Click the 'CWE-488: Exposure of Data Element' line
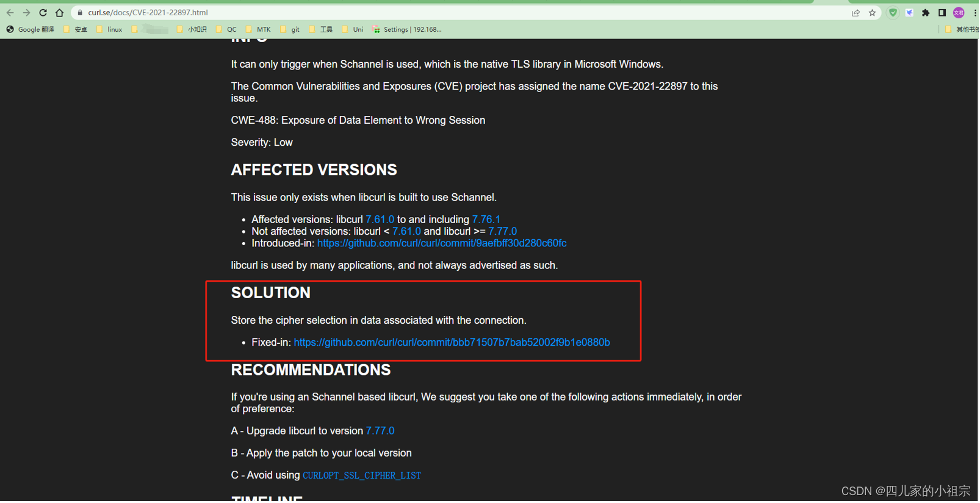 click(x=358, y=121)
